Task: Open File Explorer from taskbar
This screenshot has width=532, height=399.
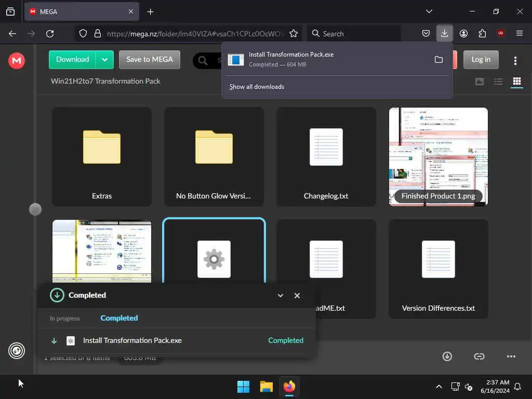Action: point(267,387)
